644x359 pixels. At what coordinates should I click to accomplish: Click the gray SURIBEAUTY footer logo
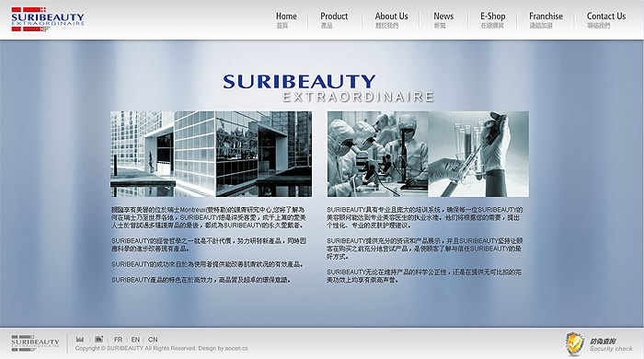[x=35, y=343]
